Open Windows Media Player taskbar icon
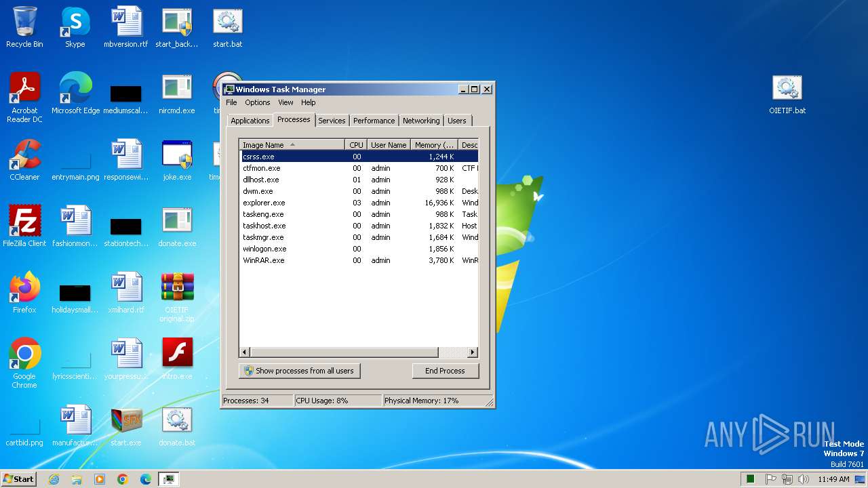Screen dimensions: 868x488 (x=100, y=479)
